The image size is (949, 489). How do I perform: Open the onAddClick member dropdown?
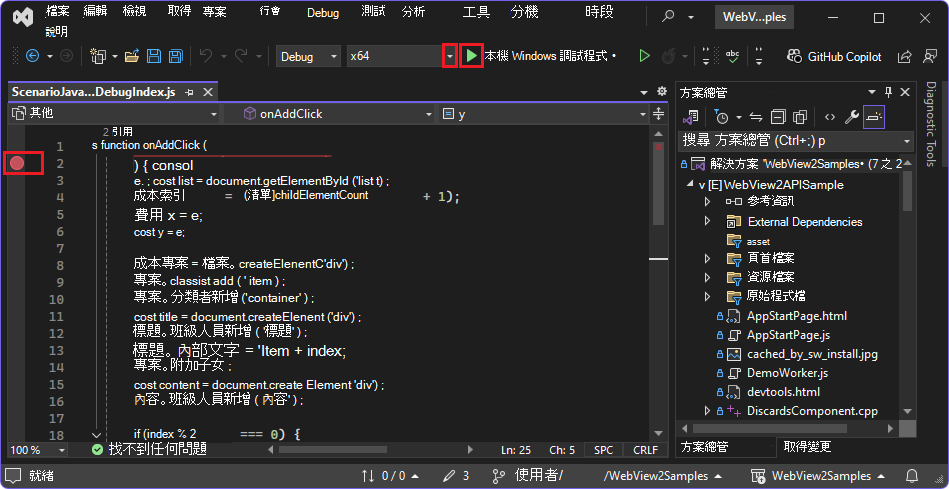coord(329,113)
